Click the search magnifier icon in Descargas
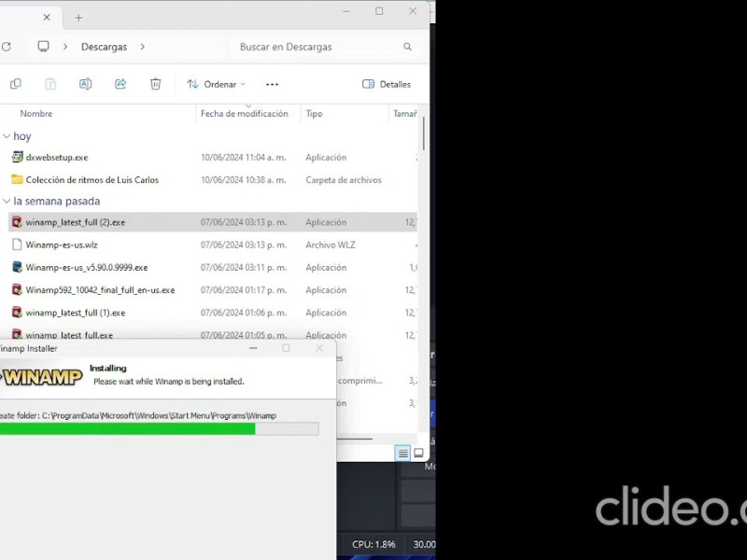 point(407,47)
